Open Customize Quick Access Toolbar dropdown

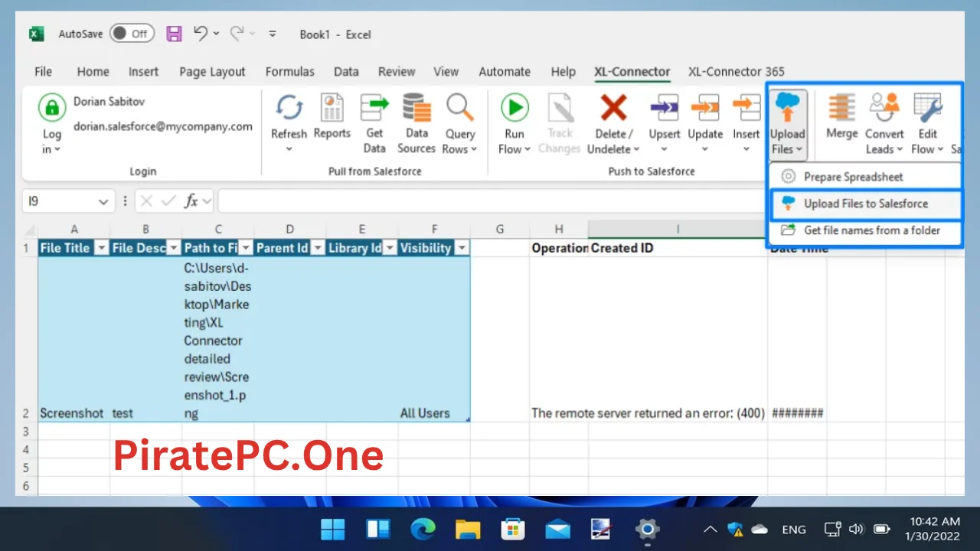point(273,34)
